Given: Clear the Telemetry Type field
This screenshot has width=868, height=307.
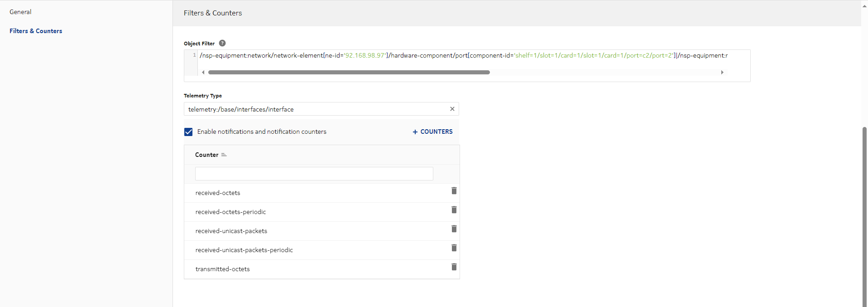Looking at the screenshot, I should (x=452, y=109).
